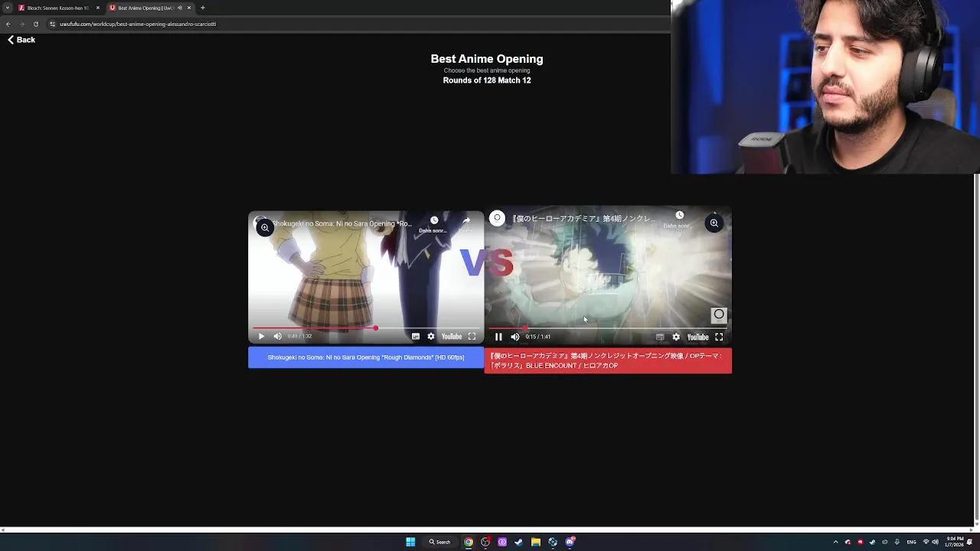Close the Best Anime Opening tab
Viewport: 980px width, 551px height.
pos(189,8)
